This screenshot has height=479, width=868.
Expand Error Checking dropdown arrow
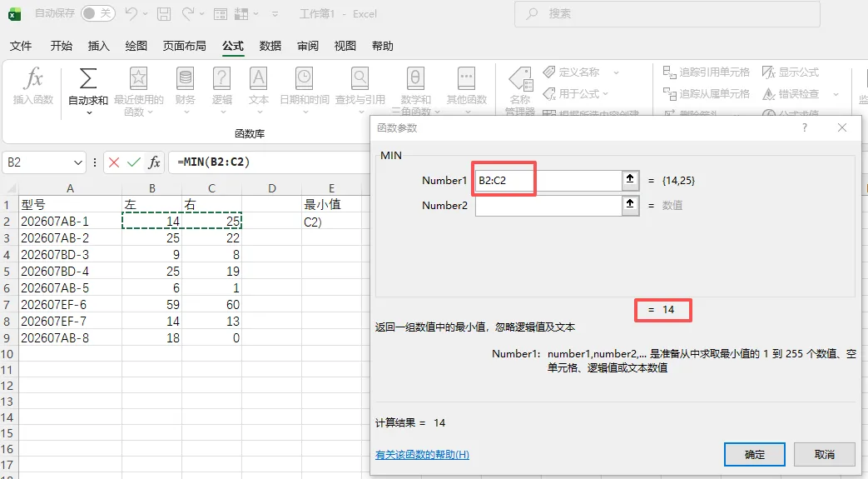click(836, 94)
